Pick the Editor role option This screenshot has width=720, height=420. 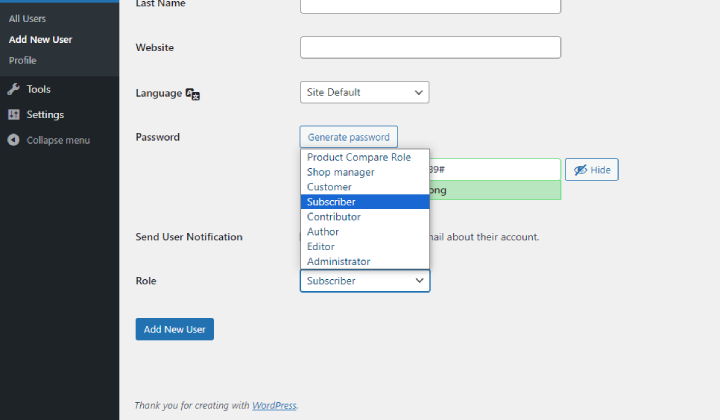[x=321, y=247]
